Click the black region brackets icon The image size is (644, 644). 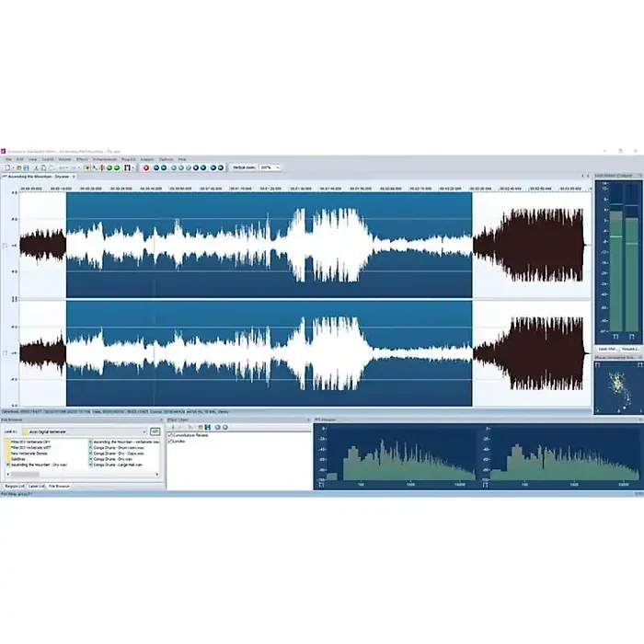pyautogui.click(x=127, y=167)
